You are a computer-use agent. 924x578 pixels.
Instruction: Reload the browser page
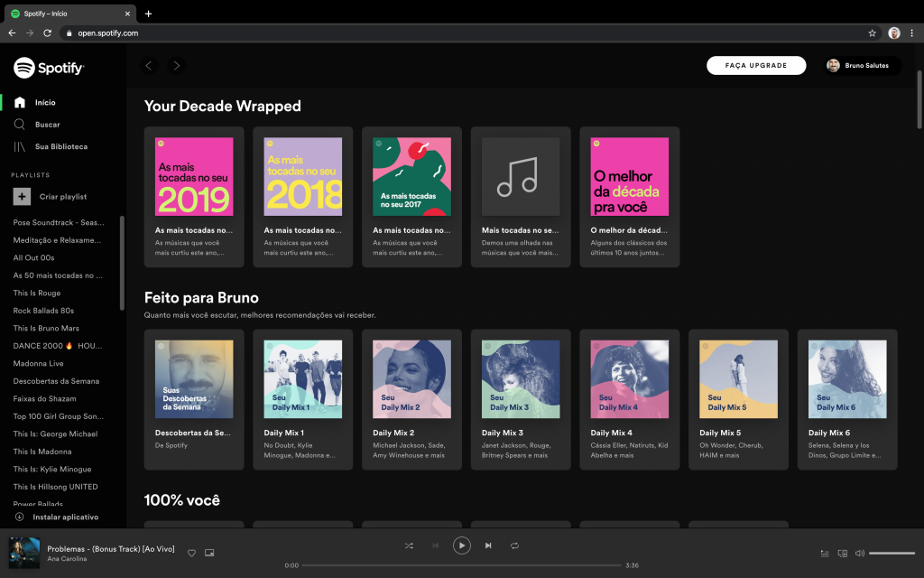click(x=47, y=33)
